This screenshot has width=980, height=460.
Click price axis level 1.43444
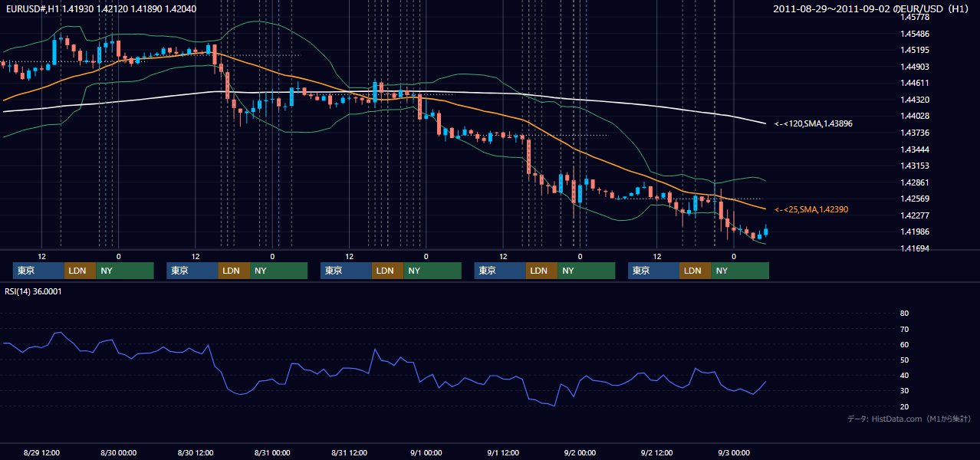[x=914, y=149]
